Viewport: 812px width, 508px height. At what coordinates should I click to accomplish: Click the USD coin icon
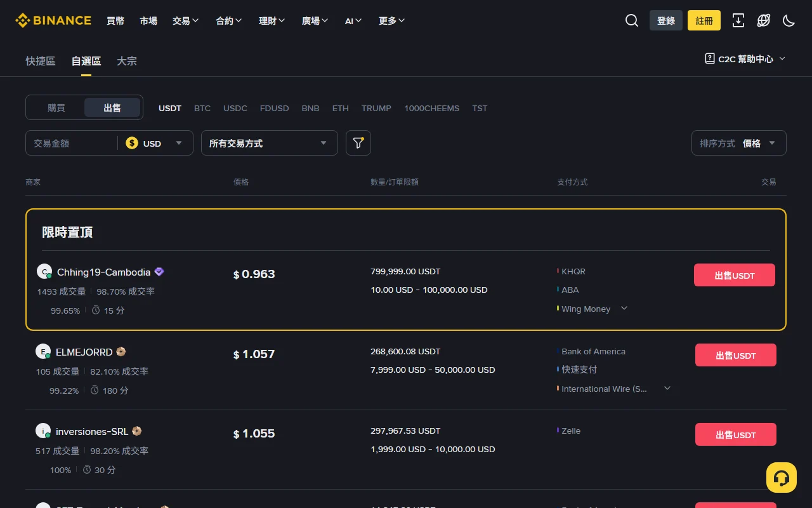(x=132, y=143)
